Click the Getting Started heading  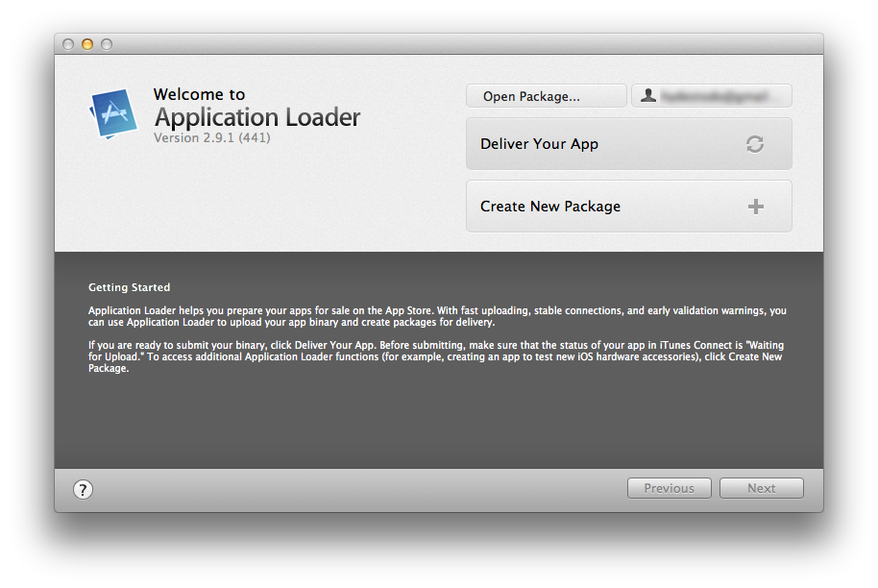tap(130, 287)
